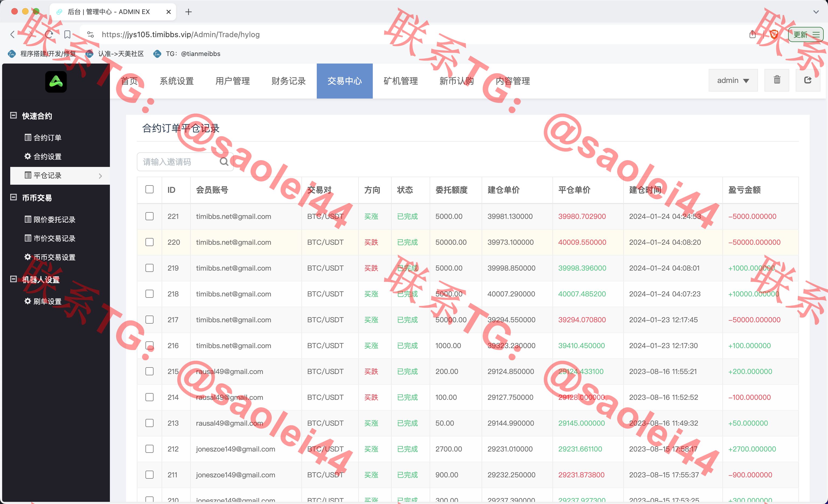Open the 用户管理 tab
This screenshot has height=504, width=828.
pyautogui.click(x=232, y=81)
